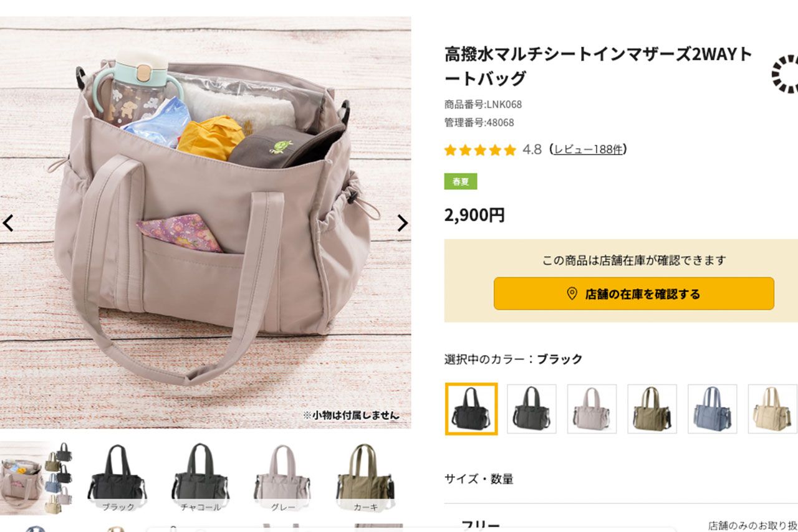This screenshot has height=532, width=798.
Task: Pick the gray bag color swatch
Action: (x=592, y=409)
